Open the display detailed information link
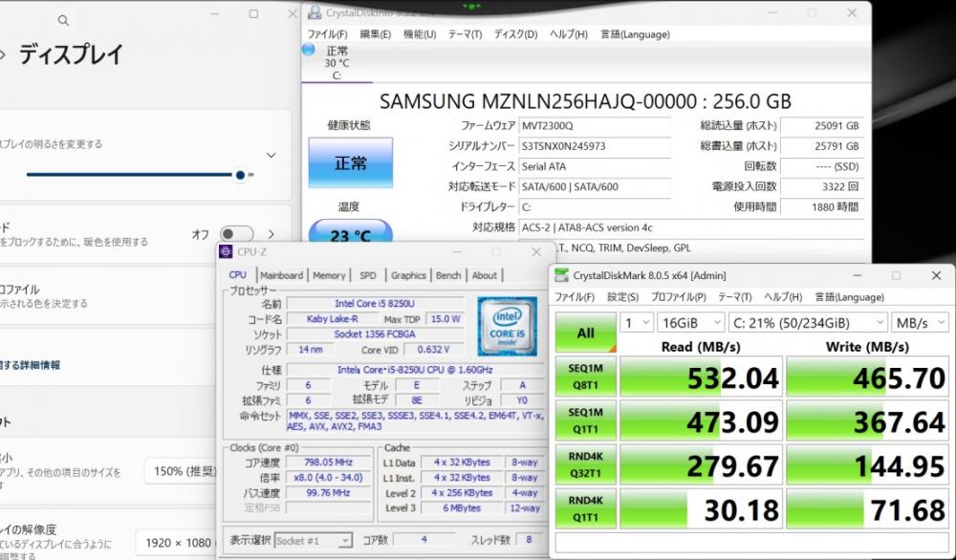This screenshot has height=560, width=956. (31, 366)
